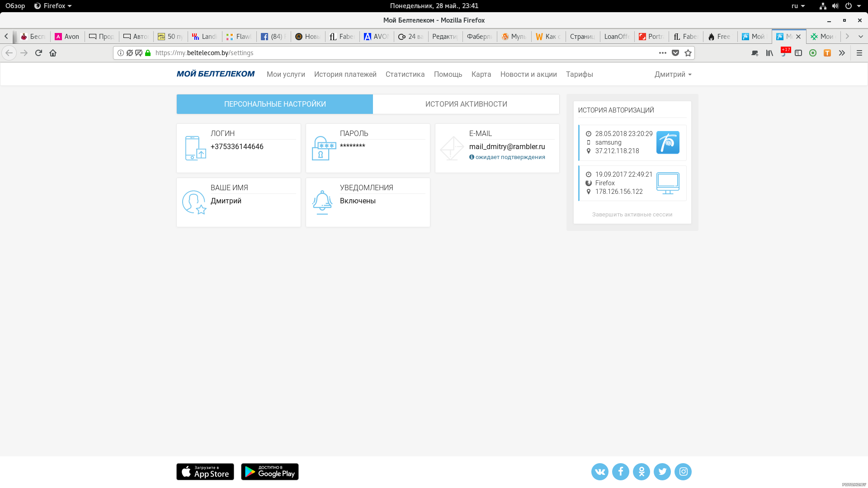Click email mail_dmitry@rambler.ru
The width and height of the screenshot is (868, 488).
point(507,146)
